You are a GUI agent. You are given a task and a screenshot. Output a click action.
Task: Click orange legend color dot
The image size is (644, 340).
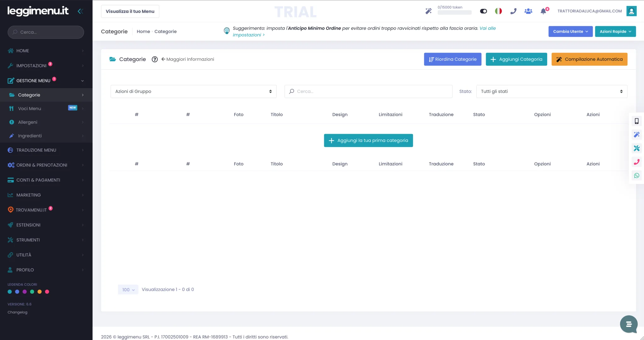(40, 292)
